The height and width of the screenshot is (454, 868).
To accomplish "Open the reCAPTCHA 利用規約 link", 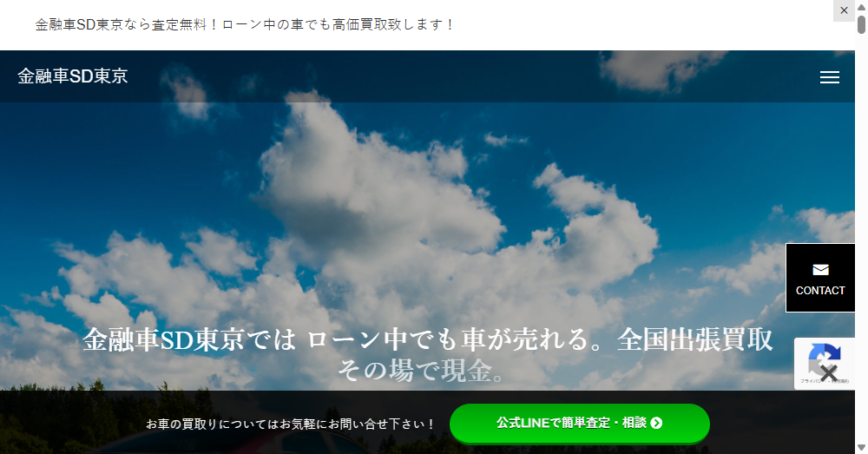I will [x=842, y=382].
